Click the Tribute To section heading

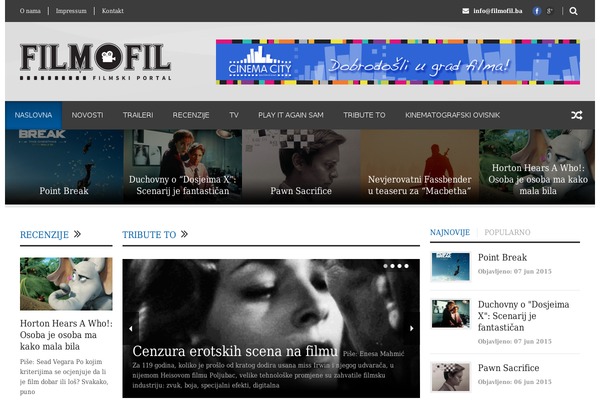(x=149, y=235)
